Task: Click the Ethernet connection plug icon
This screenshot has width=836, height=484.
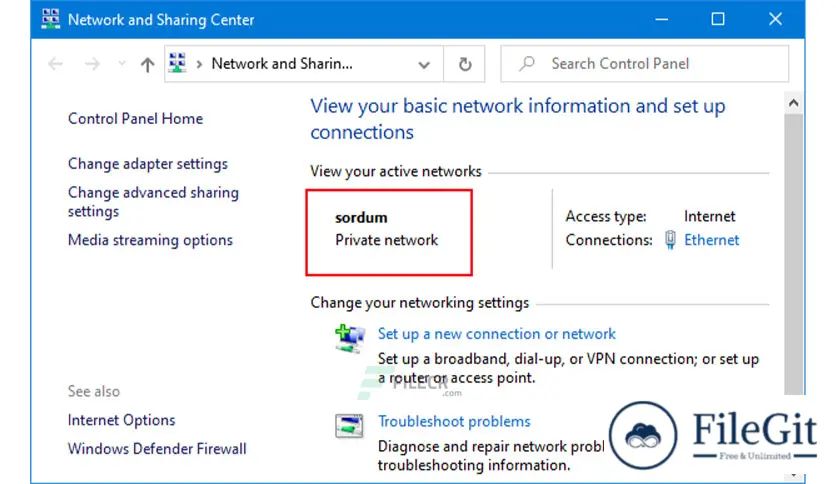Action: coord(670,240)
